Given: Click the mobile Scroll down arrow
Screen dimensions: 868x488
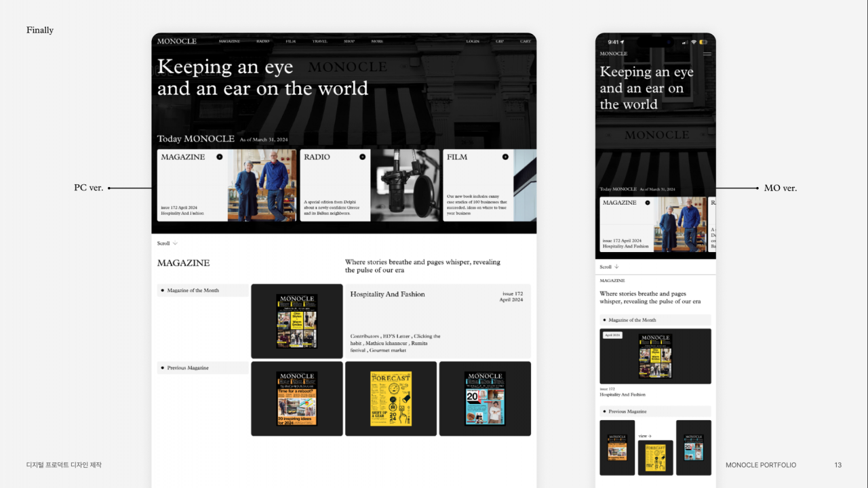Looking at the screenshot, I should 616,267.
